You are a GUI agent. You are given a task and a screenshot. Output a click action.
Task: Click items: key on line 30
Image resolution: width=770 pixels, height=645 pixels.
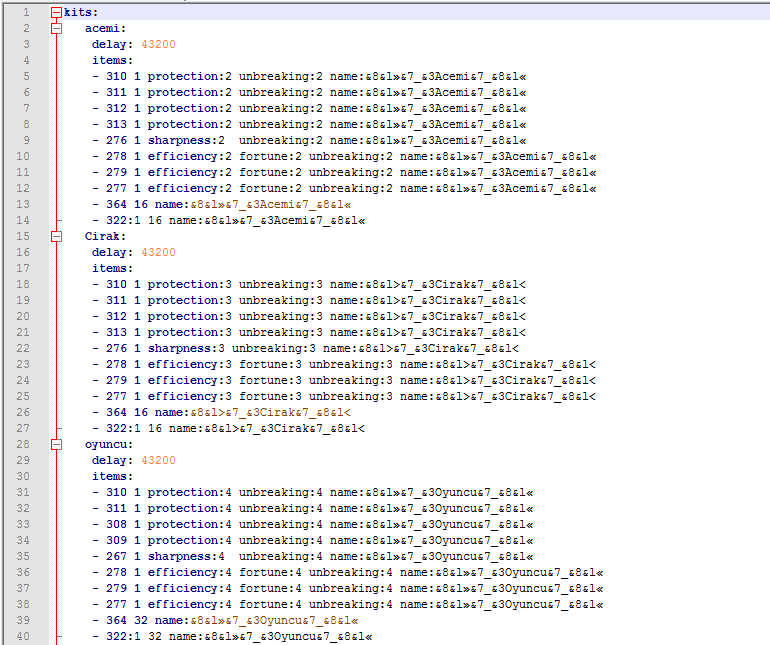coord(112,477)
